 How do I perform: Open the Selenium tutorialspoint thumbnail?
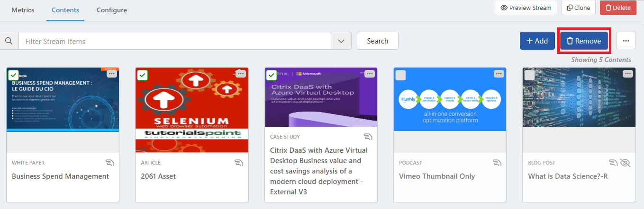(192, 110)
